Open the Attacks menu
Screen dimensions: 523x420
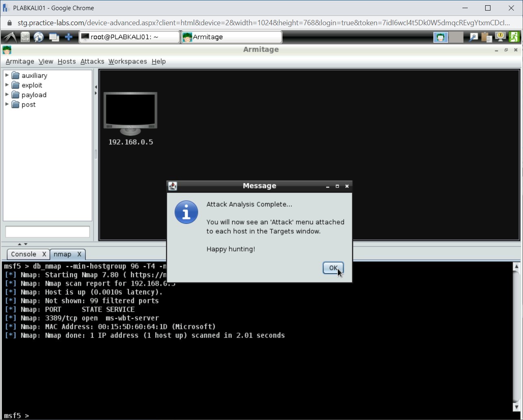click(92, 61)
